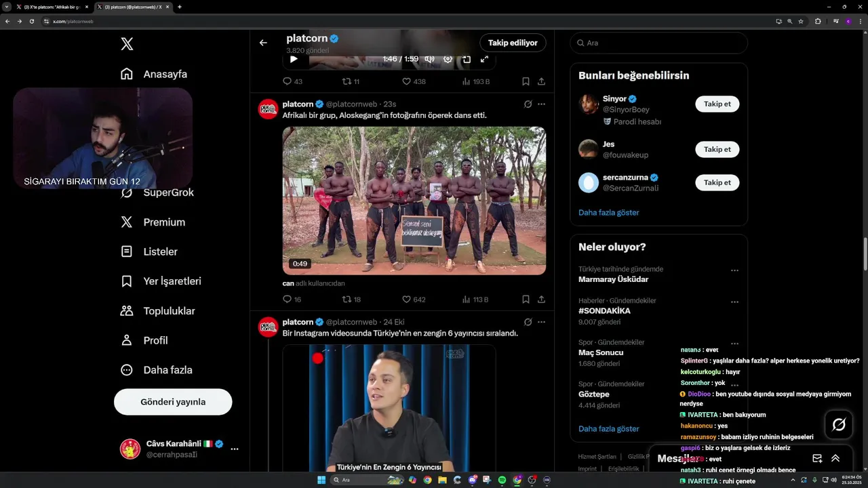Open the Grok icon on the Afrikalı post
This screenshot has width=868, height=488.
(528, 104)
